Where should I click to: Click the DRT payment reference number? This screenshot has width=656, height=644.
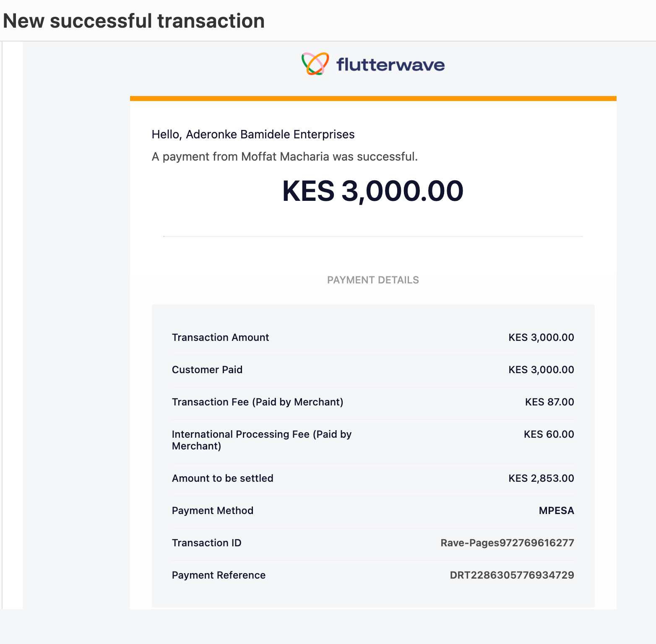pos(512,575)
